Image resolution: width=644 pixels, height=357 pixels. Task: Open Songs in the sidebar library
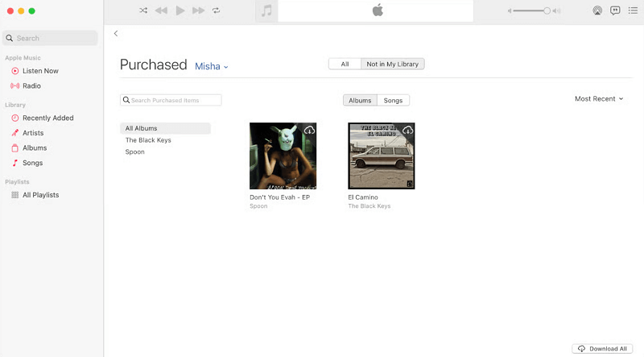(x=32, y=163)
